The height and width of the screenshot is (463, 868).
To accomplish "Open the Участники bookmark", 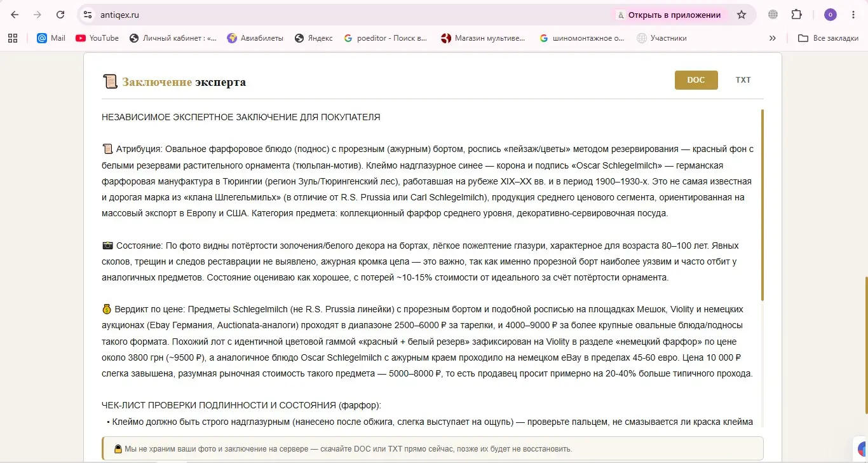I will point(662,38).
